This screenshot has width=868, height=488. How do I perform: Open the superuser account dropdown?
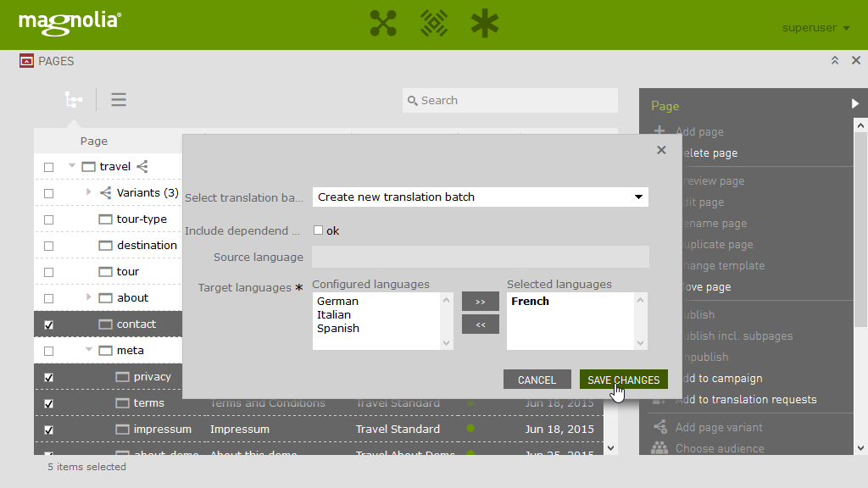pos(815,28)
